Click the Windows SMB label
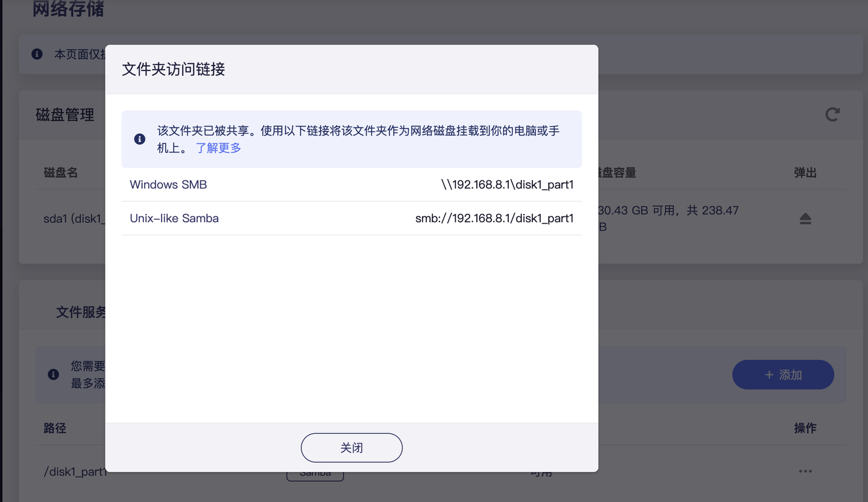This screenshot has height=502, width=868. (x=168, y=185)
